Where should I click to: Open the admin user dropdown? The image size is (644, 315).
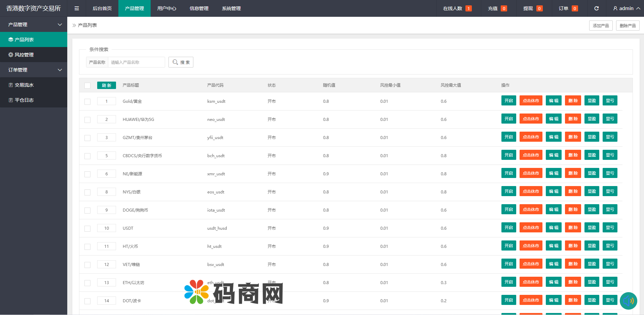coord(626,8)
